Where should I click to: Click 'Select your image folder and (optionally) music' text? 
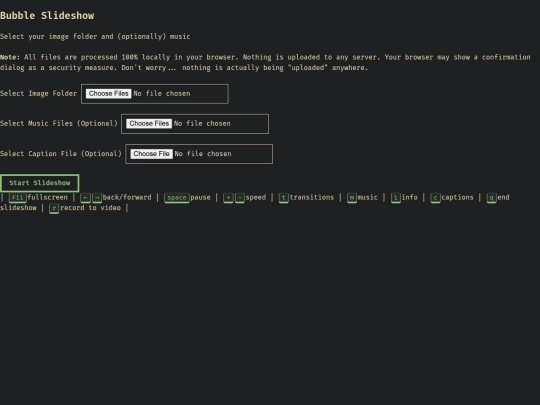click(x=95, y=37)
